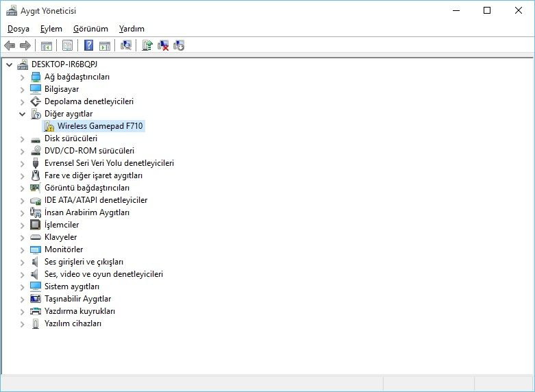Screen dimensions: 535x392
Task: Click the Aygıt Yöneticisi title bar icon
Action: pos(12,11)
